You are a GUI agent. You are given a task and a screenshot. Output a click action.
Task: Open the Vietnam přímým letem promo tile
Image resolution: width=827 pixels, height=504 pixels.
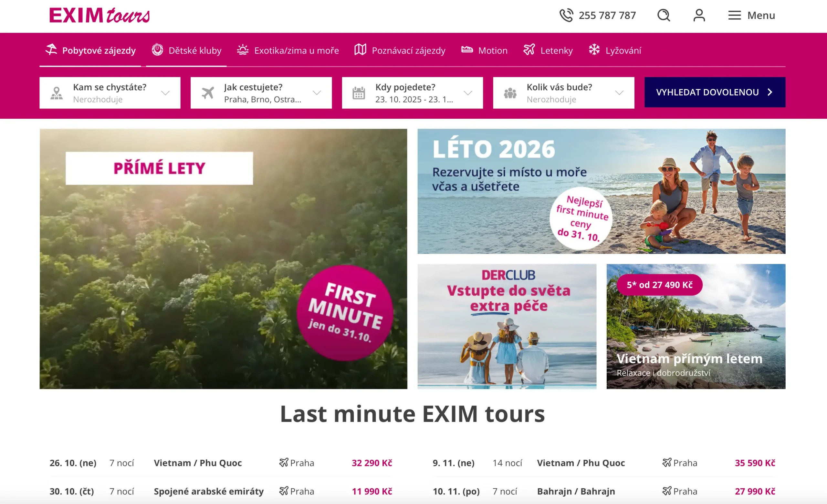[x=696, y=326]
